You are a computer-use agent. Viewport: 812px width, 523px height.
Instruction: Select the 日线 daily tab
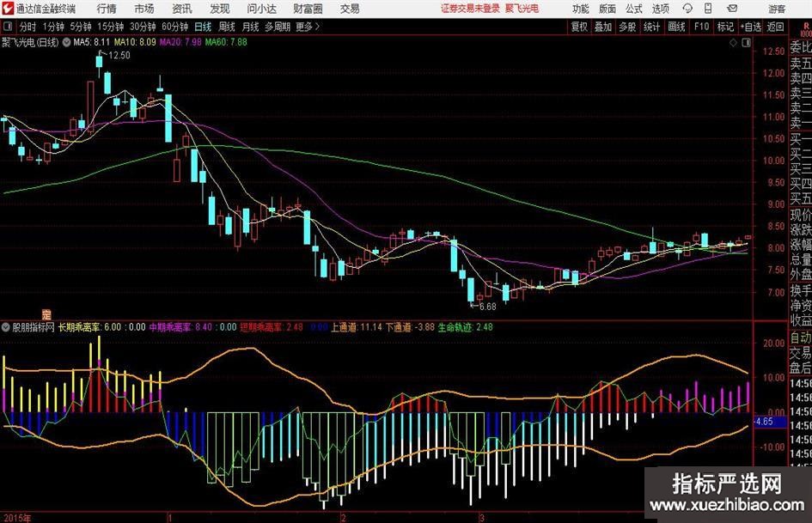click(203, 27)
